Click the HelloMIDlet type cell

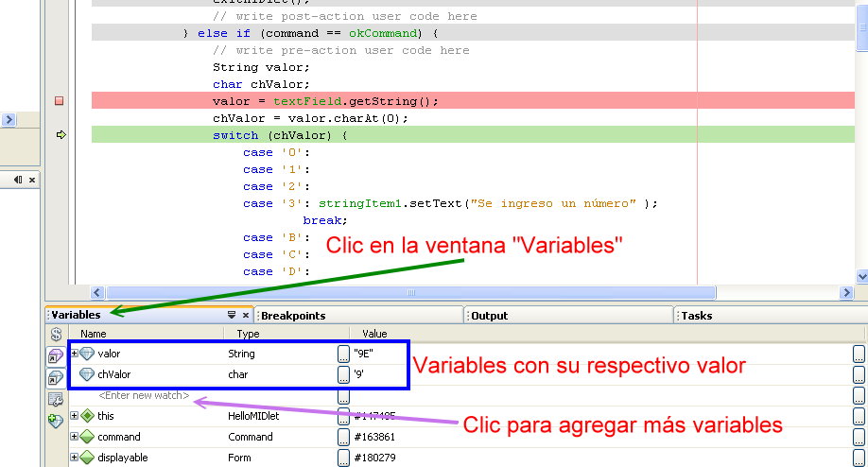tap(253, 416)
